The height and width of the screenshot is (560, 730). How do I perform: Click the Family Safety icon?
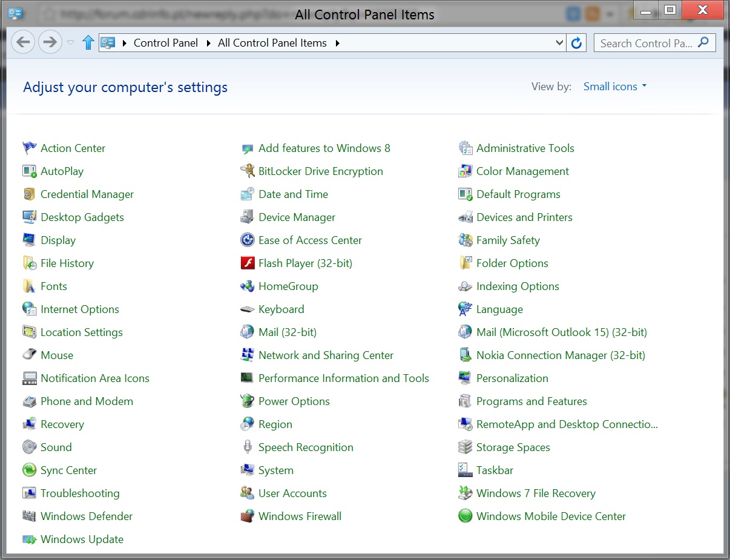click(465, 240)
